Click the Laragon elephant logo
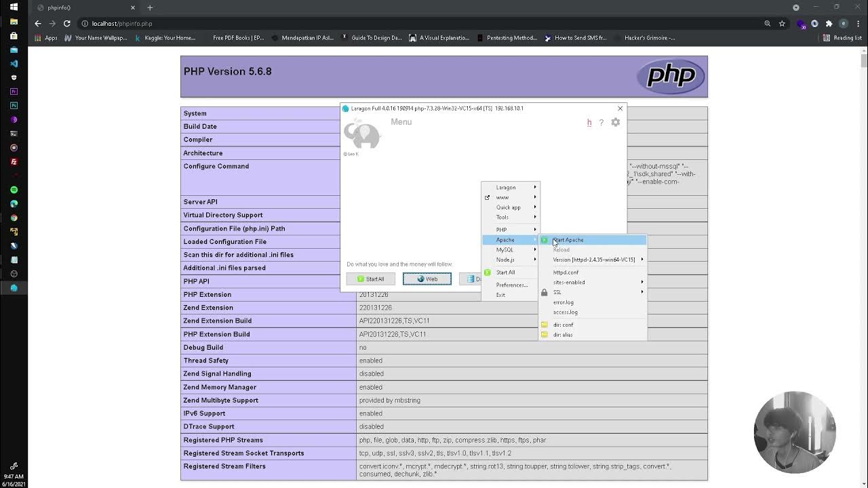Image resolution: width=868 pixels, height=488 pixels. click(x=361, y=134)
